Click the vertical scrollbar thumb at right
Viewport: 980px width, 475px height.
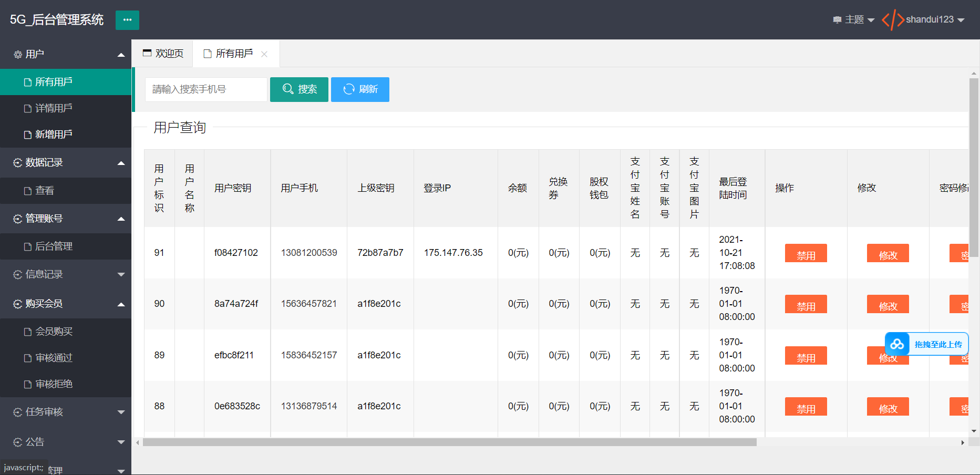pyautogui.click(x=974, y=168)
